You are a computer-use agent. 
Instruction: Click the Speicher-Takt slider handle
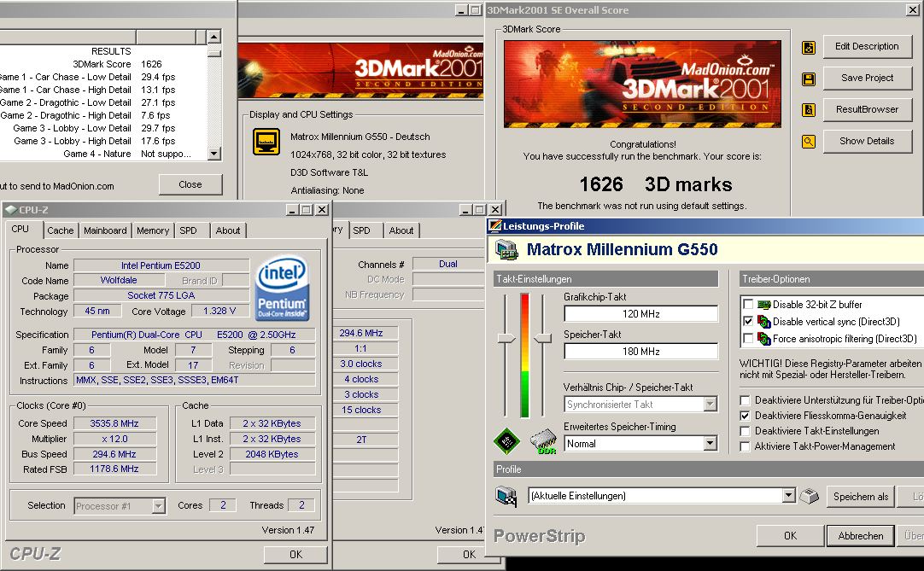(543, 338)
